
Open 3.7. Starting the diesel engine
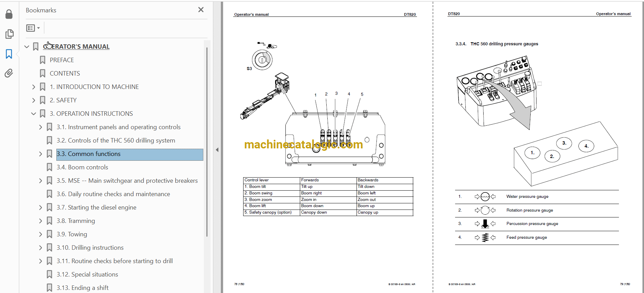click(x=97, y=207)
